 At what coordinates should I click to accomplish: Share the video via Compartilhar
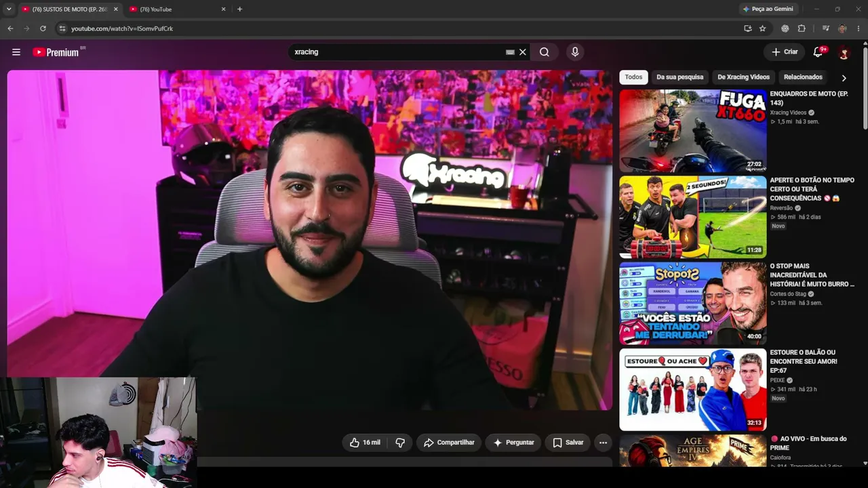[449, 443]
